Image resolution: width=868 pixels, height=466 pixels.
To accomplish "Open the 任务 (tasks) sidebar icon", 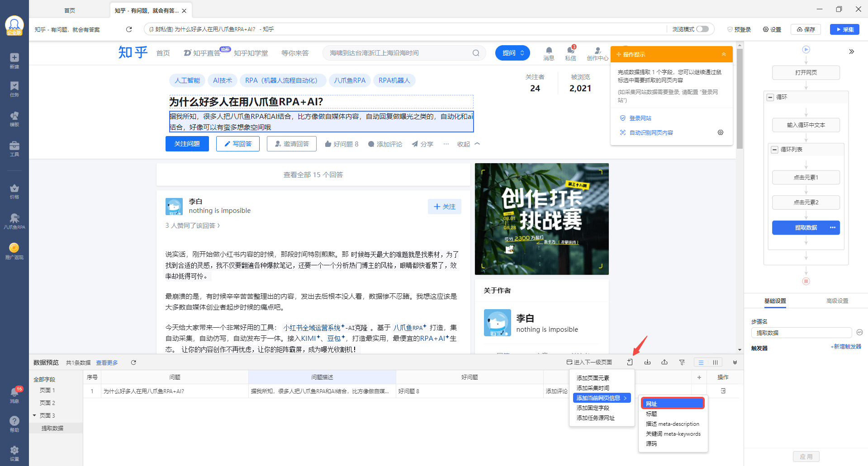I will pyautogui.click(x=14, y=89).
